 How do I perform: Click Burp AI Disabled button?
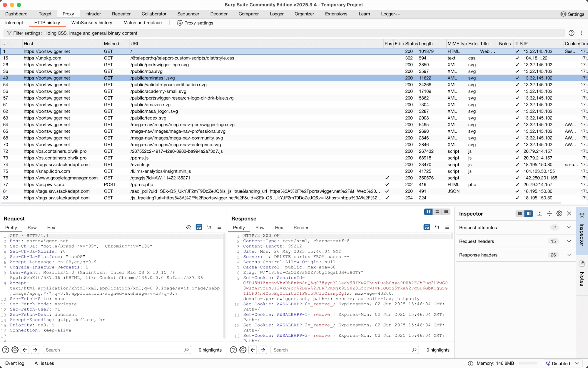pos(558,363)
